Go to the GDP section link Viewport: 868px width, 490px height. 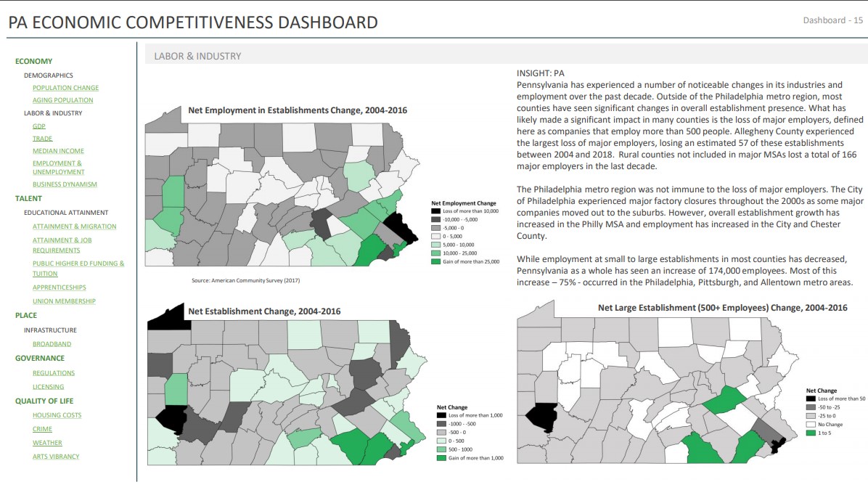click(38, 126)
